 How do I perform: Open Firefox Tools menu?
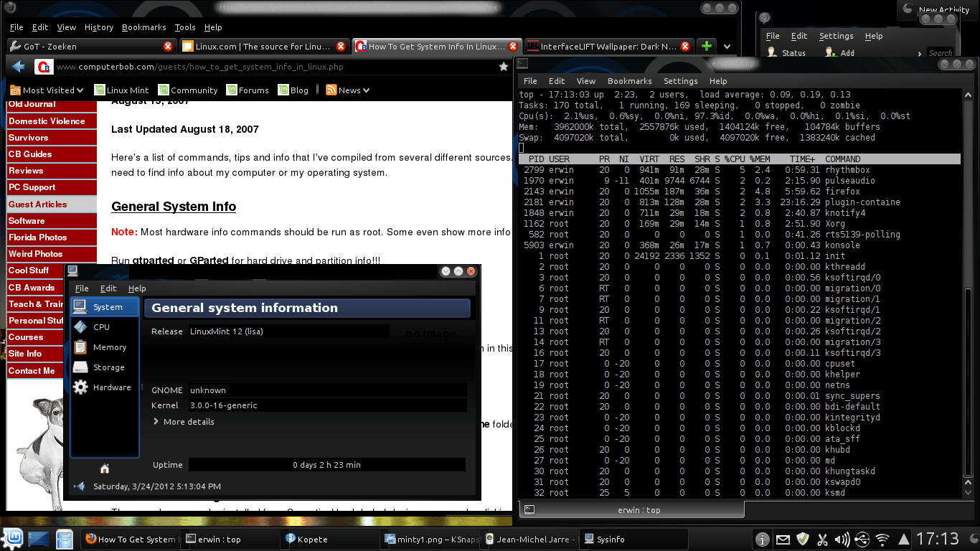click(185, 27)
